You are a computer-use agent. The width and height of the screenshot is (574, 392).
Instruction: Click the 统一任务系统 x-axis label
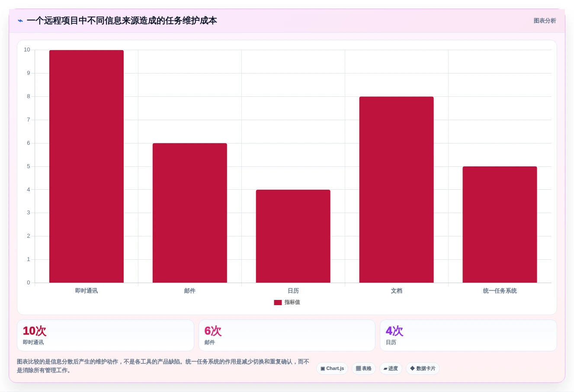[x=500, y=291]
